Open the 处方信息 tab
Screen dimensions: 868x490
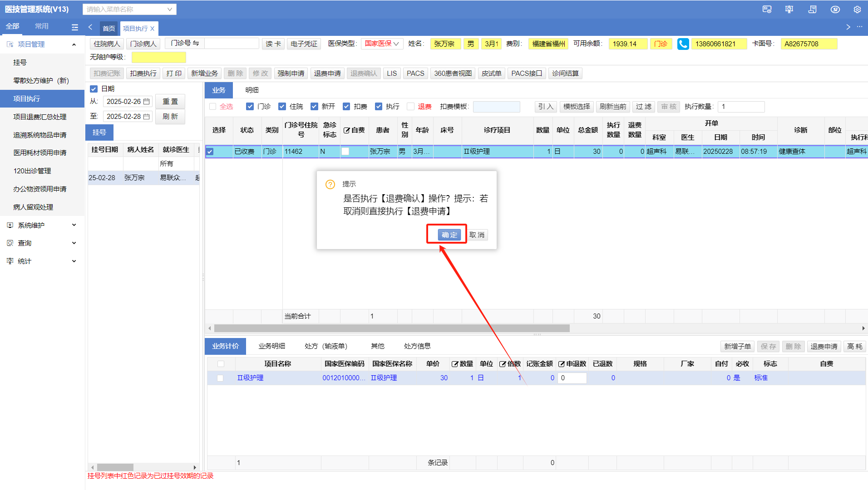pyautogui.click(x=417, y=346)
